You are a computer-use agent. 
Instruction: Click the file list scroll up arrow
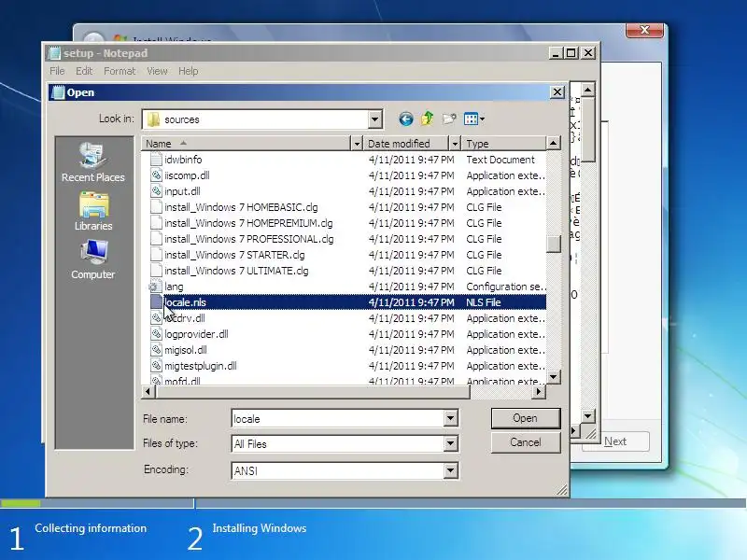[x=553, y=143]
